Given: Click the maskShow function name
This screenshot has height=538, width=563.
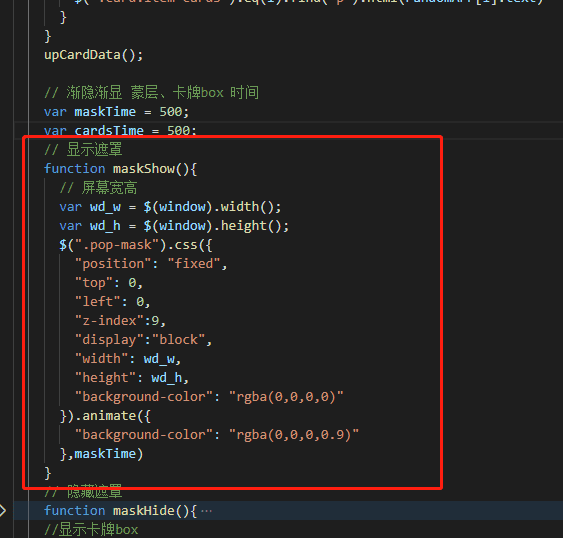Looking at the screenshot, I should pyautogui.click(x=144, y=168).
